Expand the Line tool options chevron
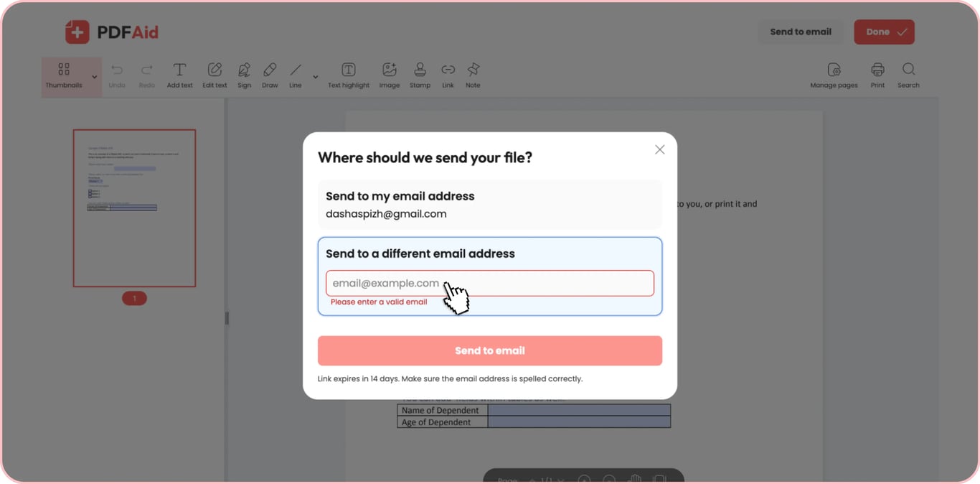Screen dimensions: 980x484 pyautogui.click(x=315, y=77)
